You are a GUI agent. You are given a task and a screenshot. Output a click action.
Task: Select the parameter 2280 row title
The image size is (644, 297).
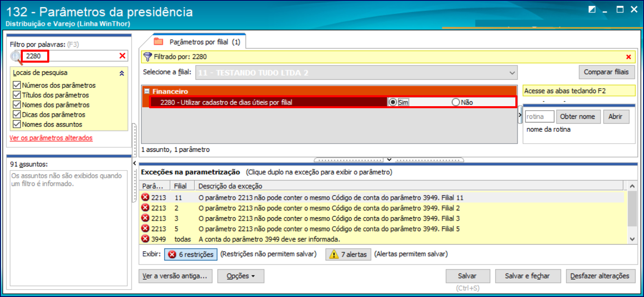point(226,102)
